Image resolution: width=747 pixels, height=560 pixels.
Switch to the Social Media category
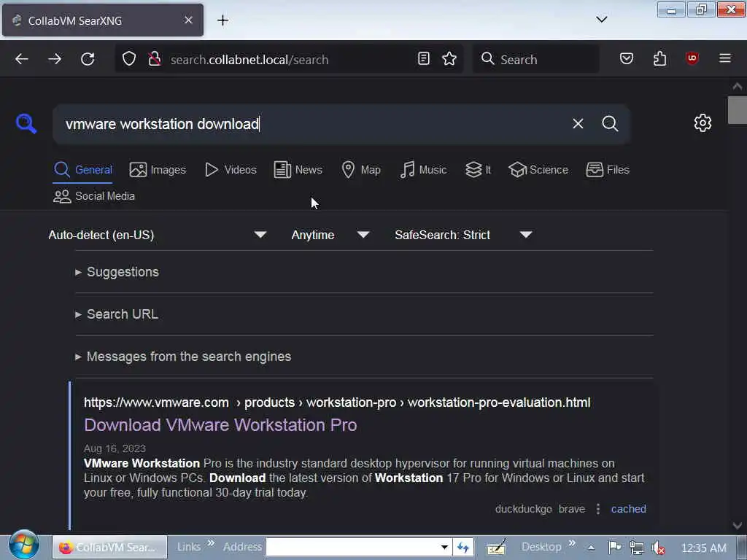tap(94, 196)
